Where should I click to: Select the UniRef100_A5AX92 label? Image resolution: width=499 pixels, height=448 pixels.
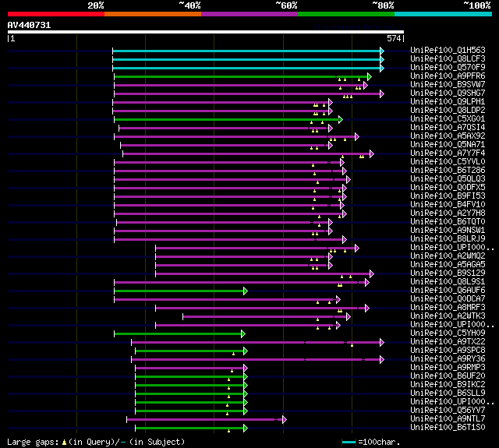pos(448,136)
